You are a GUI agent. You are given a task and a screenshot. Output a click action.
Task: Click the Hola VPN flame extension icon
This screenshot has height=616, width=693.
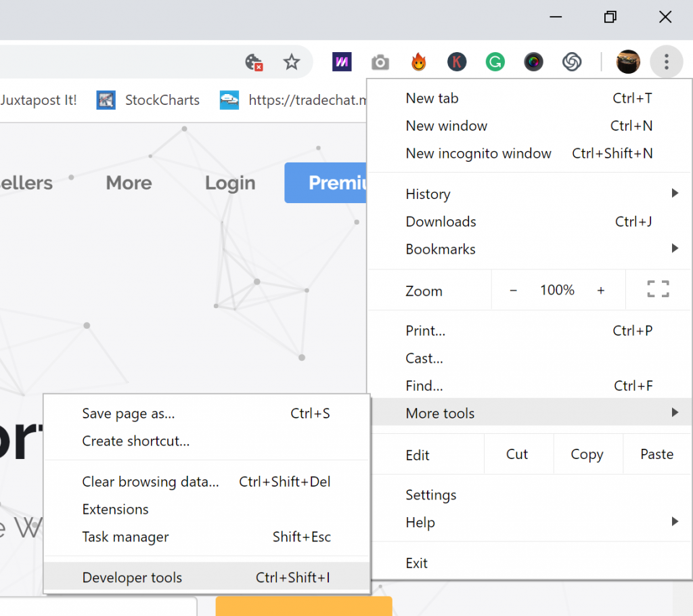(x=418, y=62)
